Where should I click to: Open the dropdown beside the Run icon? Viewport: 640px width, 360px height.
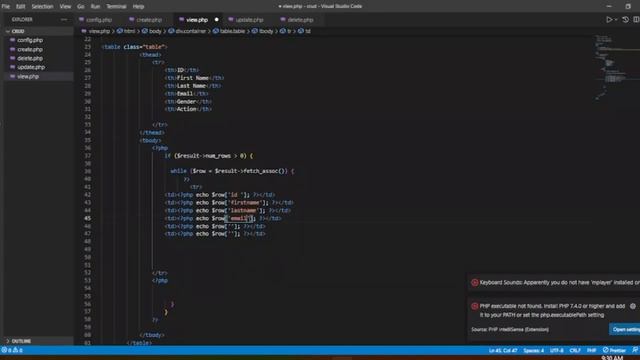point(616,20)
